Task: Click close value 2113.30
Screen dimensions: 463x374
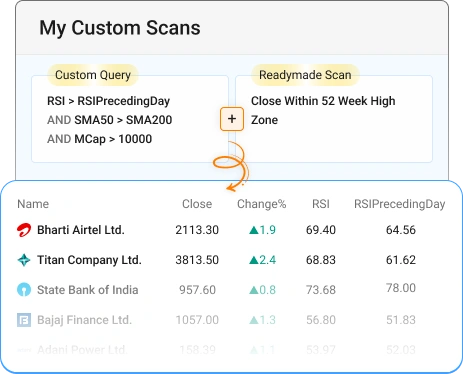Action: (197, 230)
